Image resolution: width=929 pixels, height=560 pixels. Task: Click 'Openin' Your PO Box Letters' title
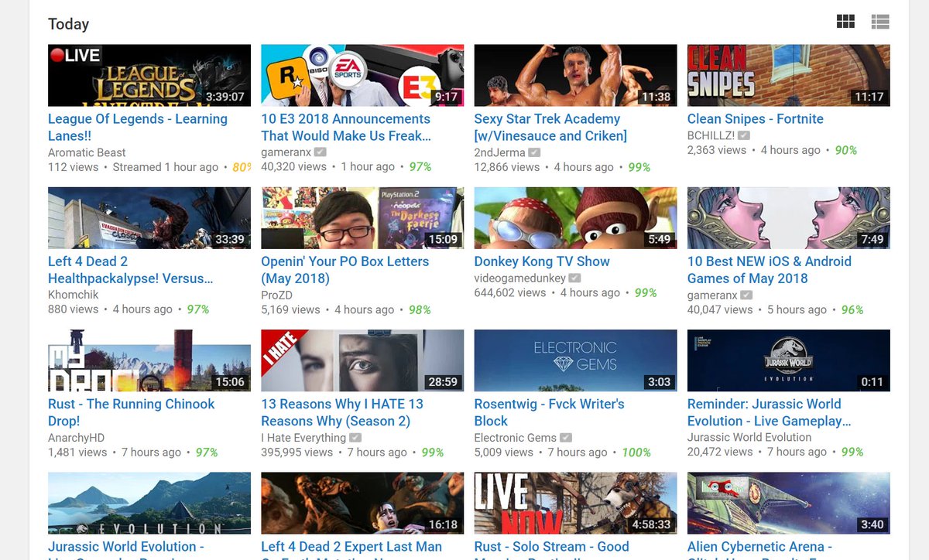[x=345, y=270]
